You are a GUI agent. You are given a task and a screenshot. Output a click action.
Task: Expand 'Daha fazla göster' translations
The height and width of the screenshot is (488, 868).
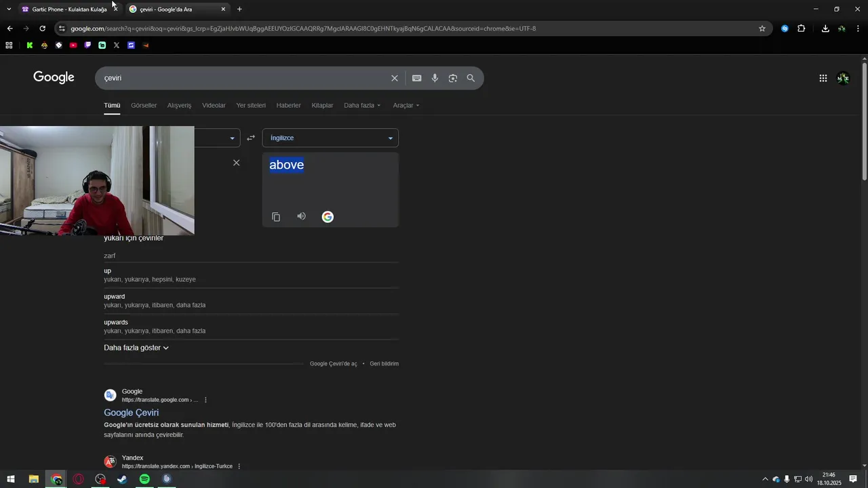pos(136,348)
